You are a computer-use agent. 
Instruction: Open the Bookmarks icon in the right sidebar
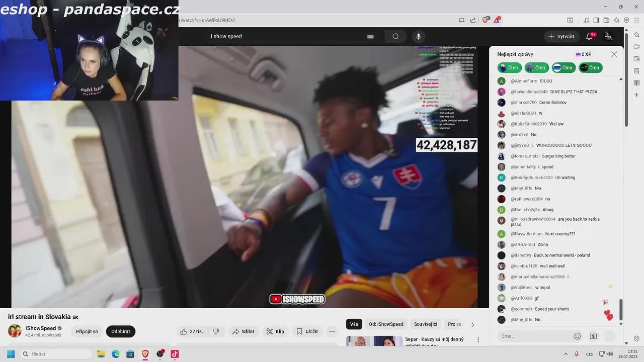tap(636, 70)
